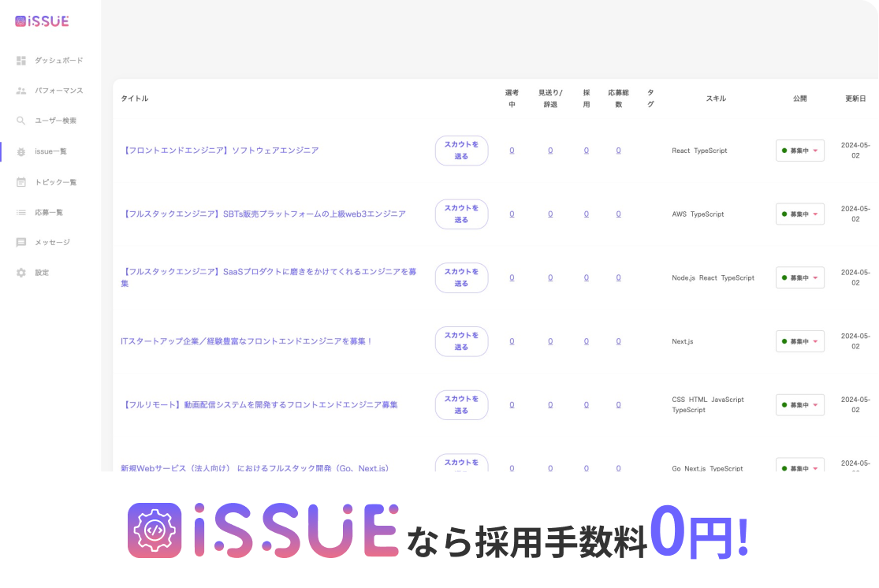The height and width of the screenshot is (588, 879).
Task: Open the ITスタートアップ企業 issue title link
Action: click(x=247, y=341)
